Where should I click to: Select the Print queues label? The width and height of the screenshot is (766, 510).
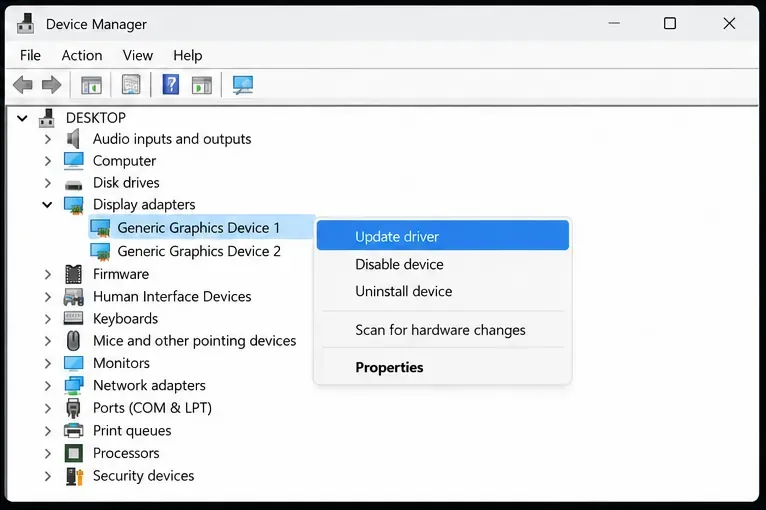pyautogui.click(x=132, y=431)
